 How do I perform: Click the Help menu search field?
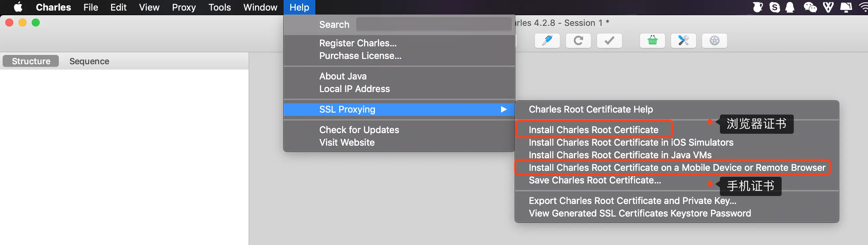coord(434,24)
